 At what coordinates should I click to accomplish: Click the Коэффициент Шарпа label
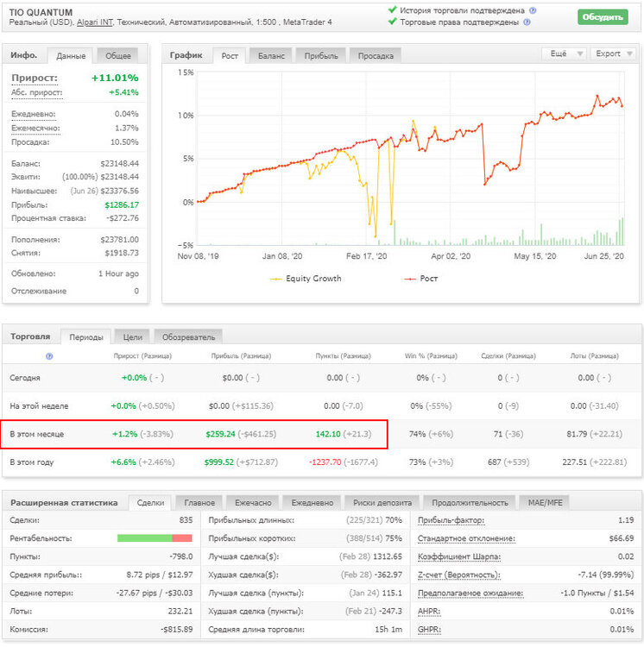[x=459, y=556]
